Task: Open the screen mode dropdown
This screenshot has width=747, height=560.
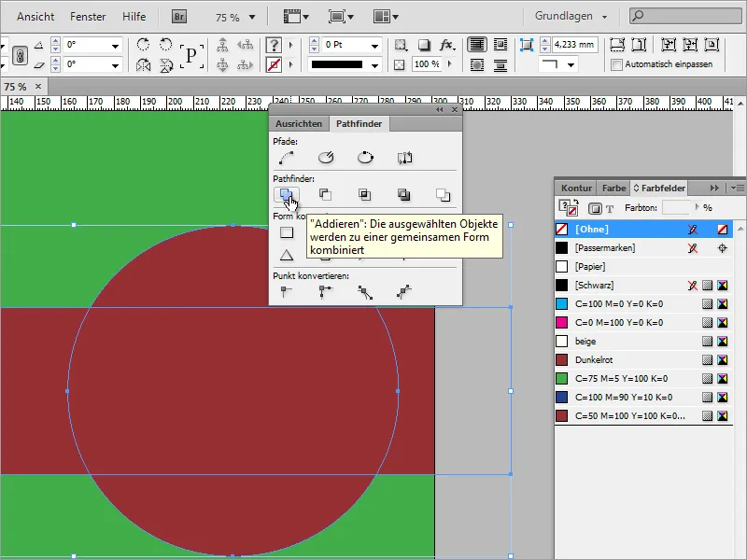Action: (x=341, y=17)
